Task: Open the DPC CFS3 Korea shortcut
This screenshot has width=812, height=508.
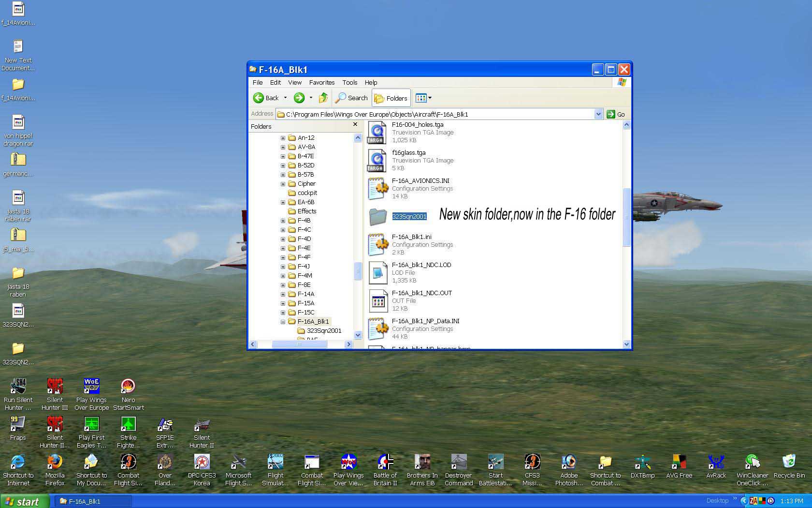Action: click(202, 470)
